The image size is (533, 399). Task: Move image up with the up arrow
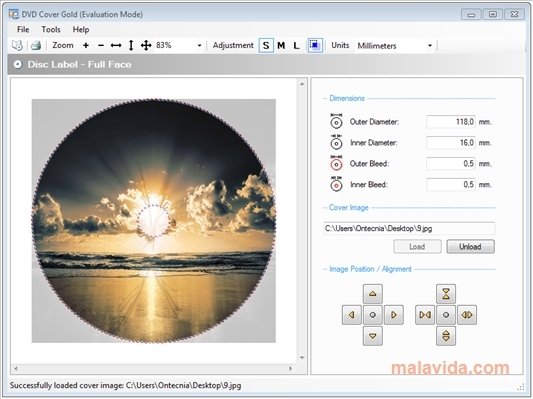tap(373, 294)
